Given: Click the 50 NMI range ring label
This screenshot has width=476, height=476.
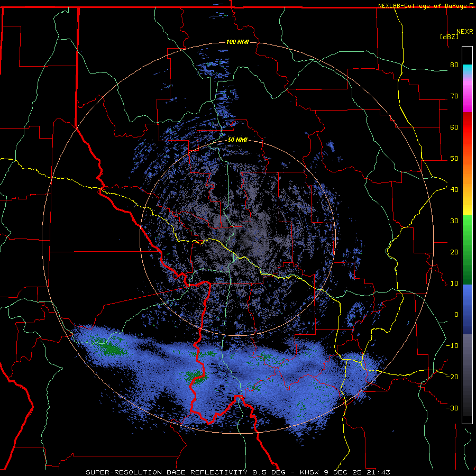Looking at the screenshot, I should click(x=237, y=140).
